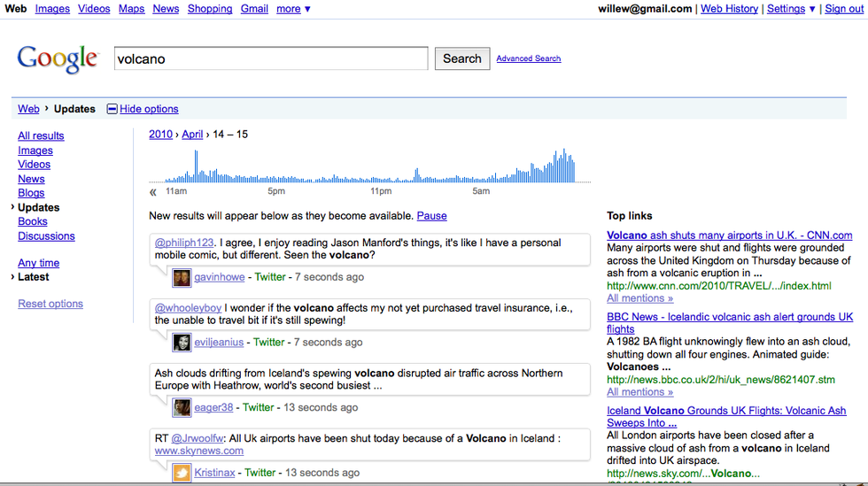Open the CNN volcano ash top link
868x486 pixels.
click(729, 235)
